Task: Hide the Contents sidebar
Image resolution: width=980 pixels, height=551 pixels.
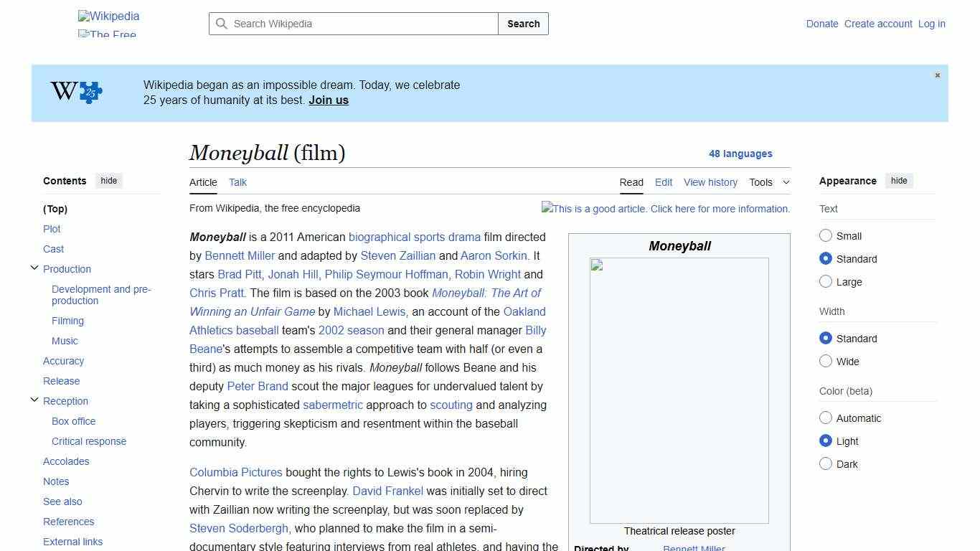Action: 108,180
